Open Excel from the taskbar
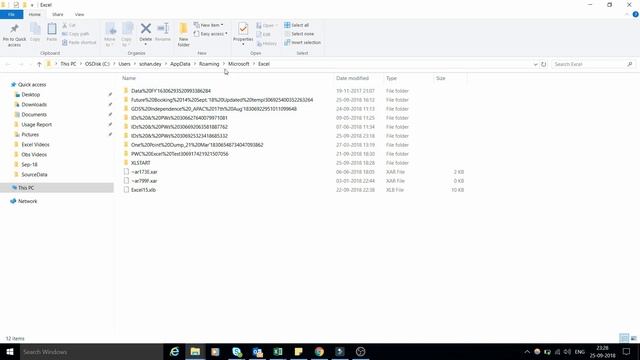This screenshot has height=360, width=640. click(278, 351)
